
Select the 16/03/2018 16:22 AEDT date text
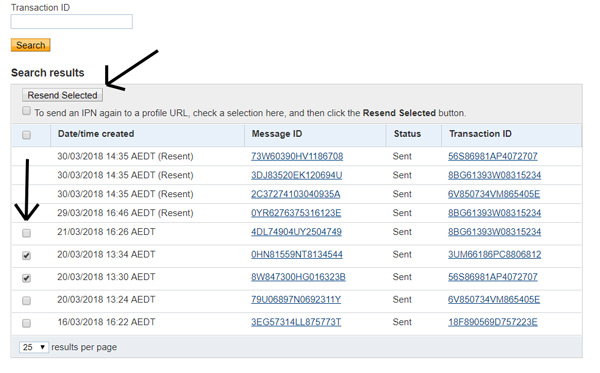click(x=106, y=322)
